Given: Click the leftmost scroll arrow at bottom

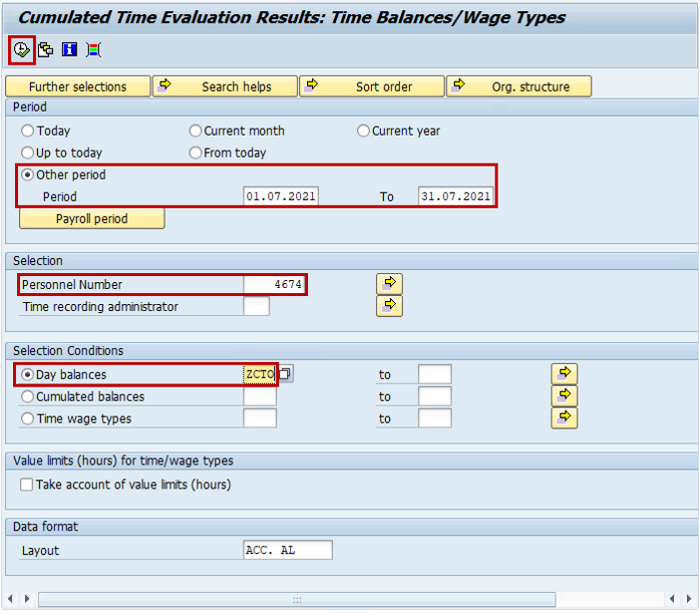Looking at the screenshot, I should click(10, 599).
